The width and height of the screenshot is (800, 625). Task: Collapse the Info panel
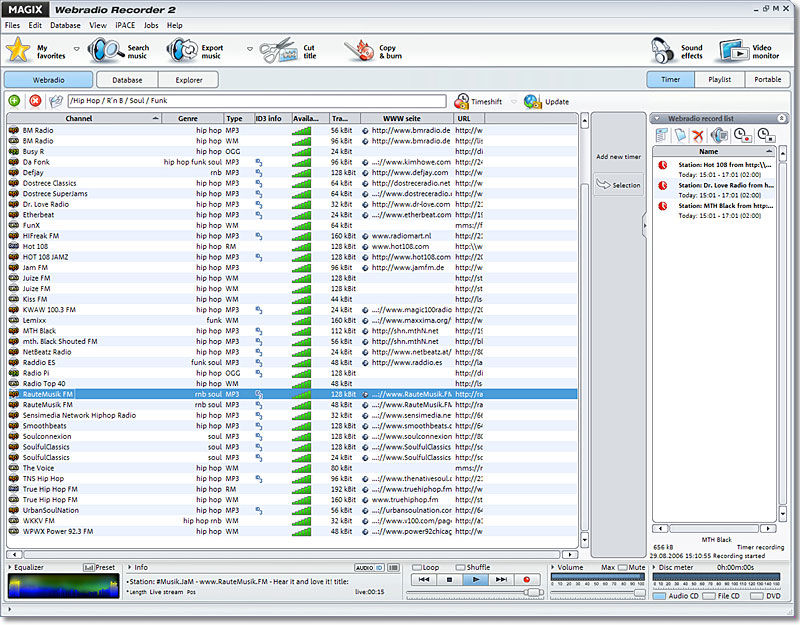(130, 567)
